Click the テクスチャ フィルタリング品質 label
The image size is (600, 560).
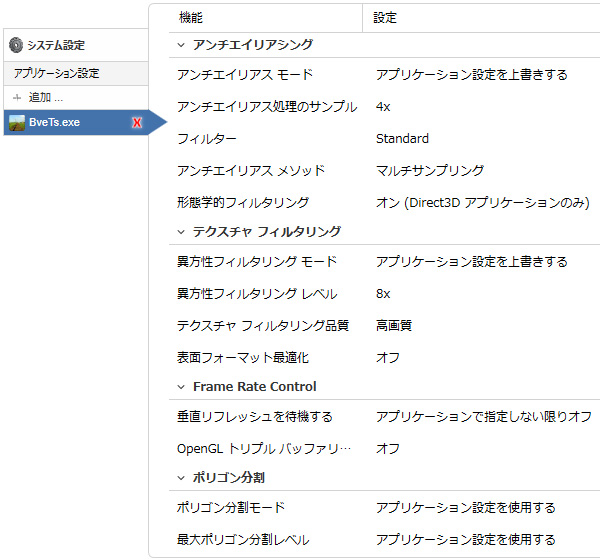pyautogui.click(x=262, y=326)
